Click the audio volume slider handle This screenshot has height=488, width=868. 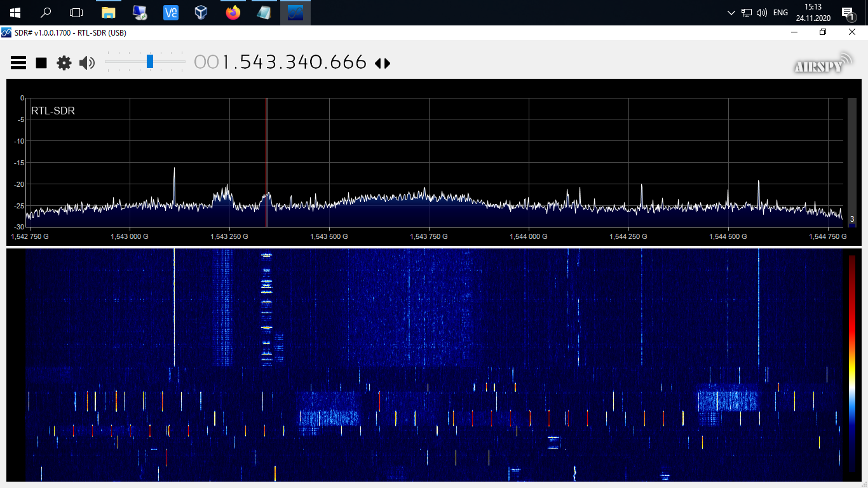pos(150,62)
